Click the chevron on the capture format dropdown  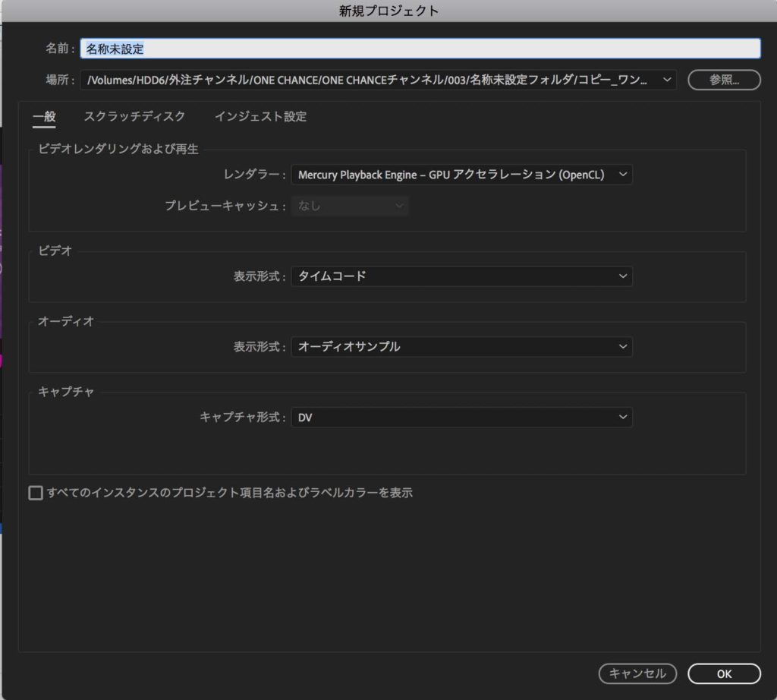pyautogui.click(x=622, y=417)
